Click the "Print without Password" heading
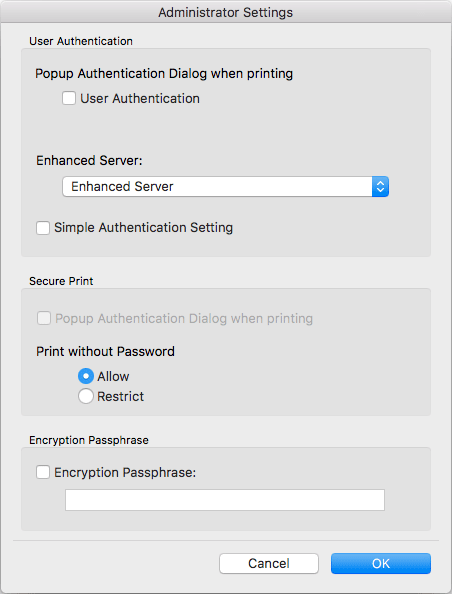Screen dimensions: 452x594 105,352
